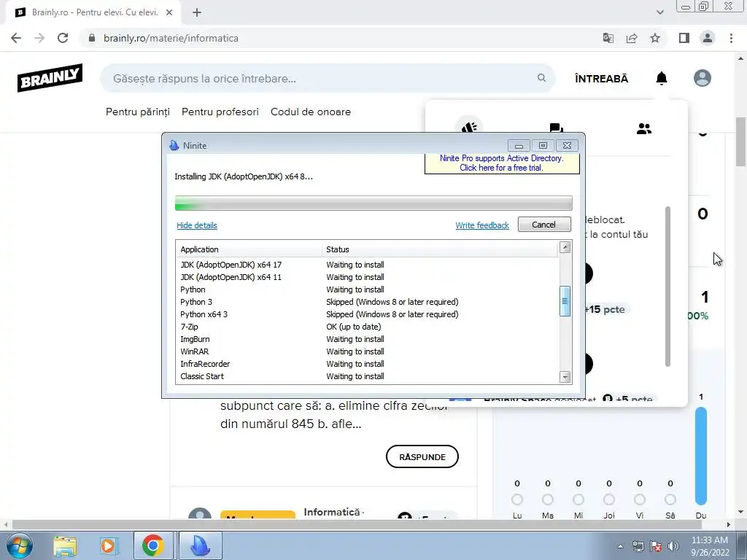Select the Python 3 row
Image resolution: width=747 pixels, height=560 pixels.
click(367, 302)
